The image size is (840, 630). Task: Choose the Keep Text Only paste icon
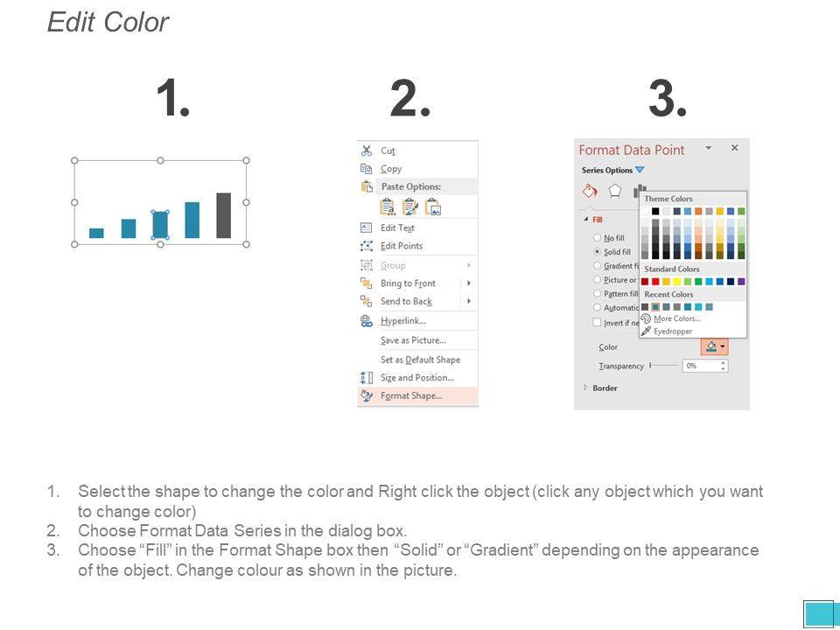click(388, 206)
